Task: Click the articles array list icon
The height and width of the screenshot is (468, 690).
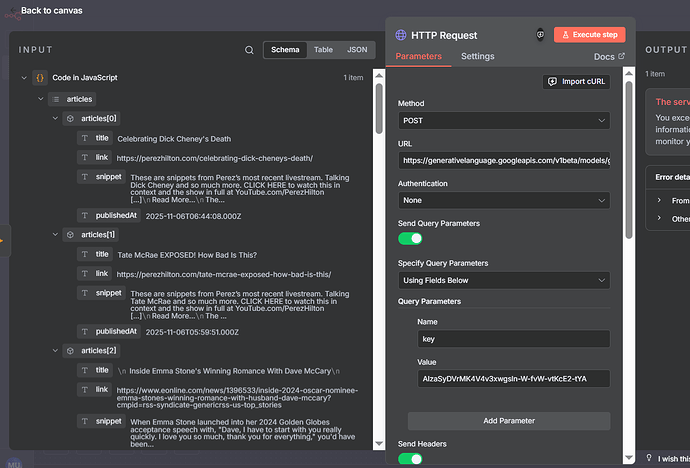Action: [54, 99]
